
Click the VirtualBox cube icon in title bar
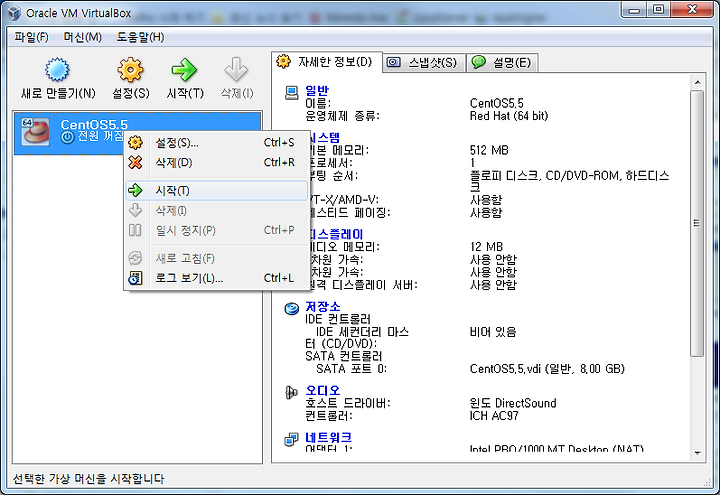[15, 13]
